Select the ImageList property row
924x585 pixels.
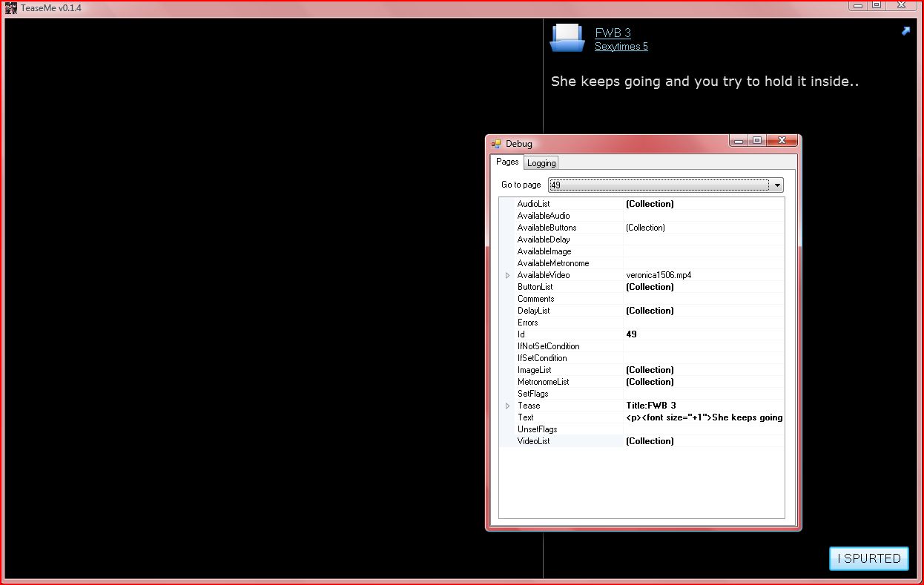pos(641,370)
